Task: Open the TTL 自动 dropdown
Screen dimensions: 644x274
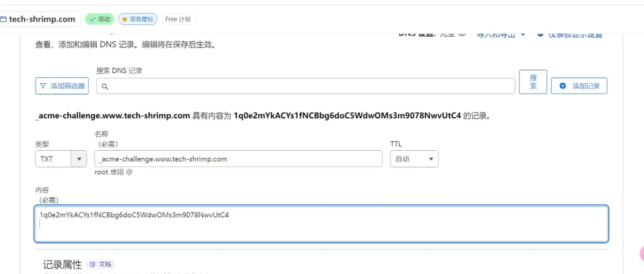Action: [x=414, y=159]
